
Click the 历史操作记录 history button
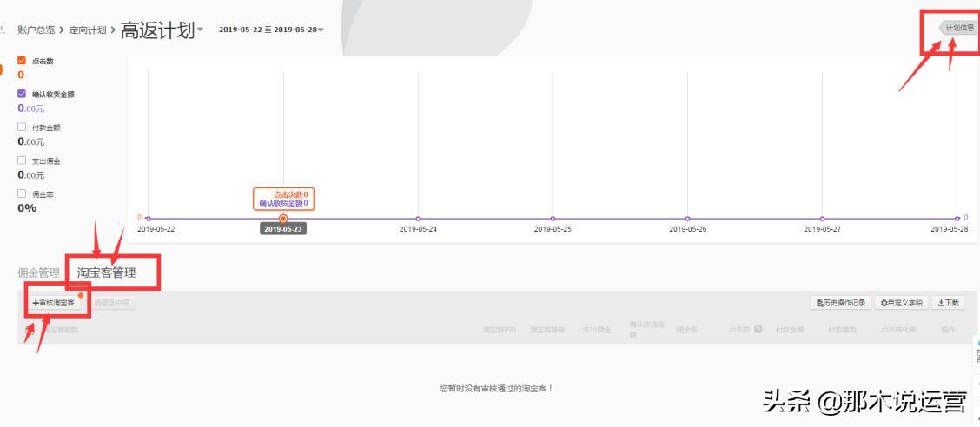tap(841, 303)
